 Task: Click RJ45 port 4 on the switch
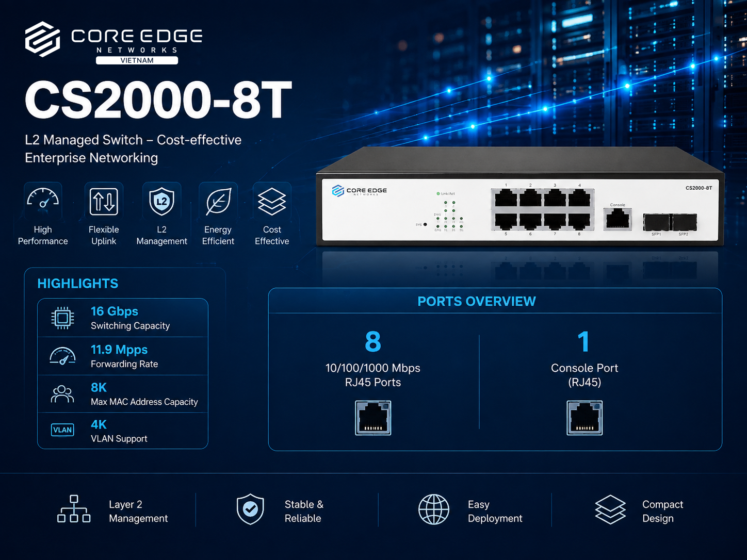pyautogui.click(x=580, y=199)
